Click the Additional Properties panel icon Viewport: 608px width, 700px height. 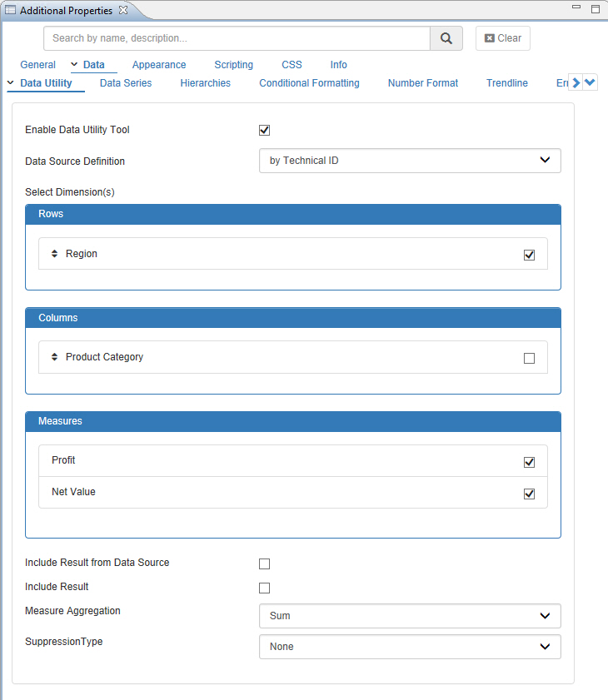11,10
